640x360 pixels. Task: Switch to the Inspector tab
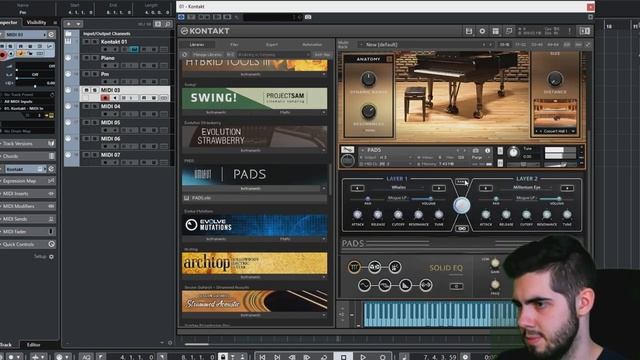9,22
